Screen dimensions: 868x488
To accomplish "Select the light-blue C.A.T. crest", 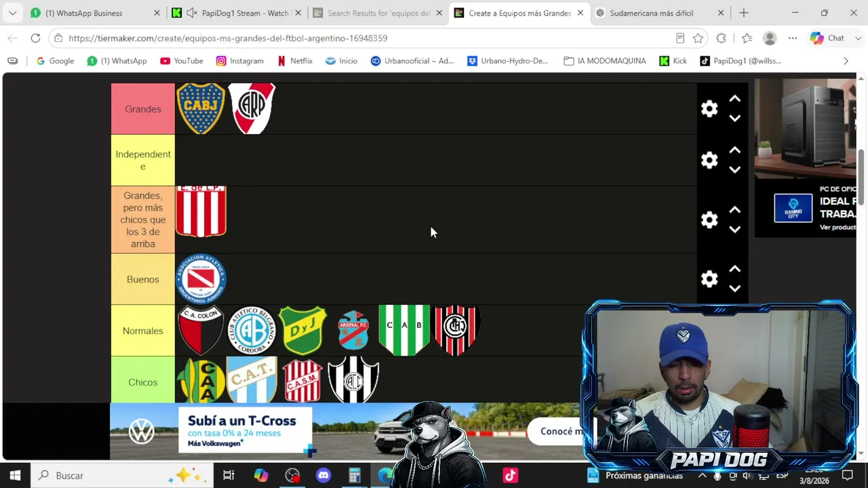I will pyautogui.click(x=252, y=380).
